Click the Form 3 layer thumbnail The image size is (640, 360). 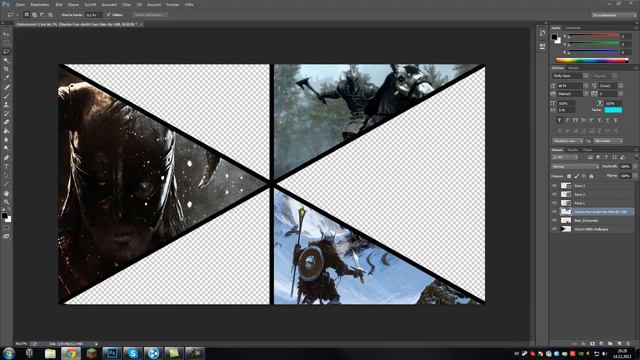coord(566,186)
